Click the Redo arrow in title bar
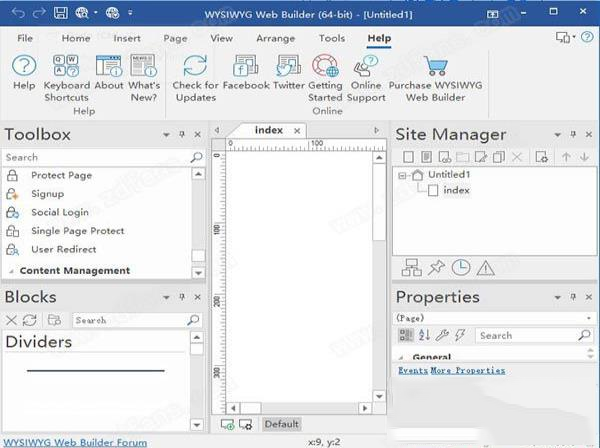Viewport: 600px width, 448px height. (x=39, y=13)
